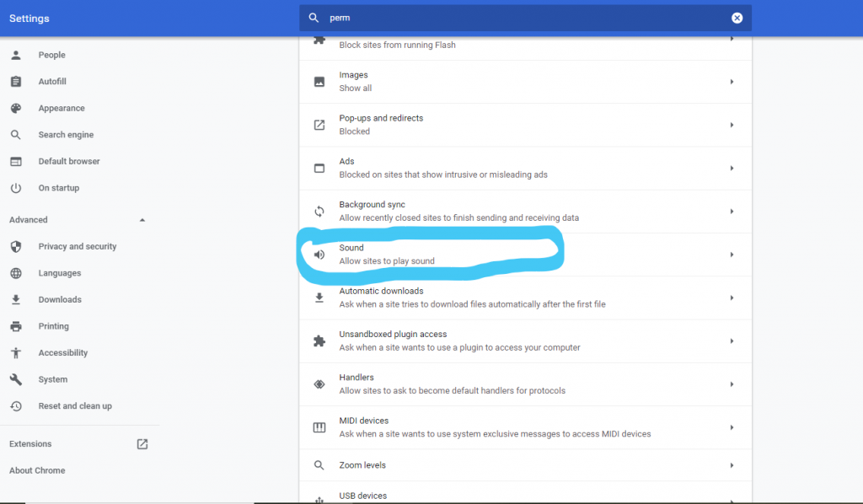Click the Automatic downloads arrow icon

[x=732, y=298]
